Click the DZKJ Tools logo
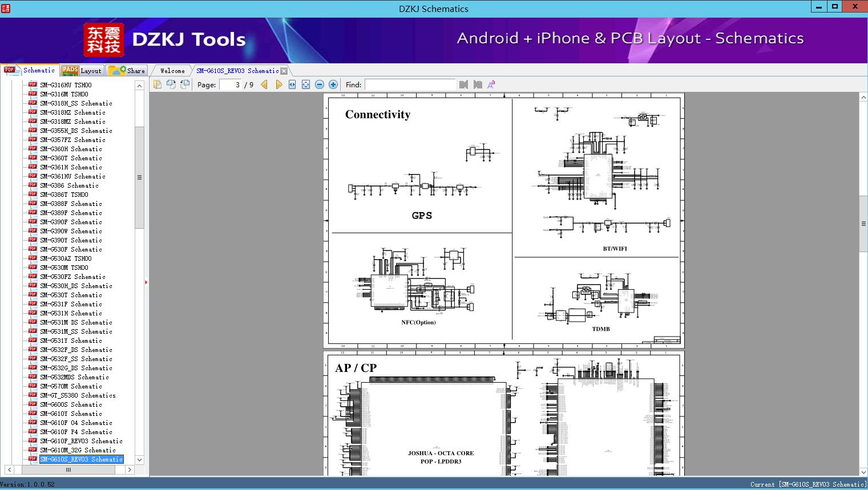The image size is (868, 490). pos(165,40)
